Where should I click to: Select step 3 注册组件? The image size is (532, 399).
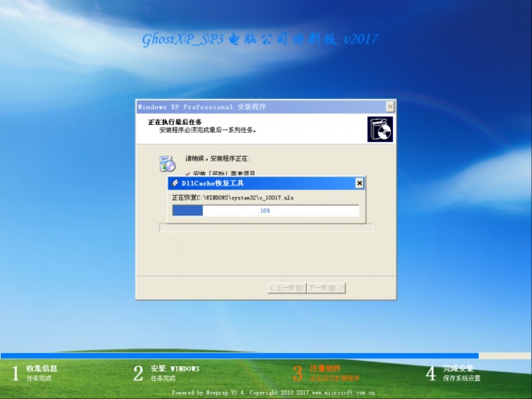pyautogui.click(x=325, y=373)
